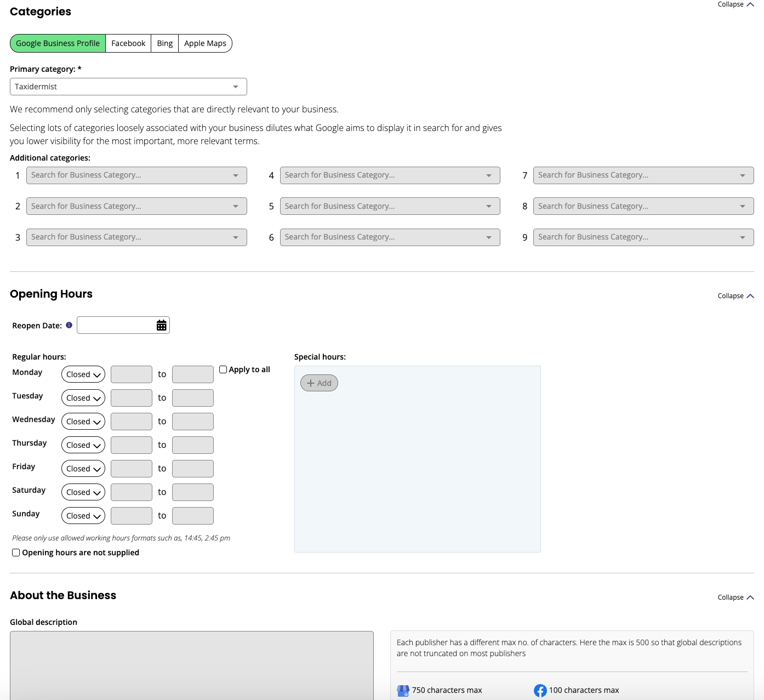This screenshot has height=700, width=764.
Task: Click Wednesday's closing time field
Action: coord(193,422)
